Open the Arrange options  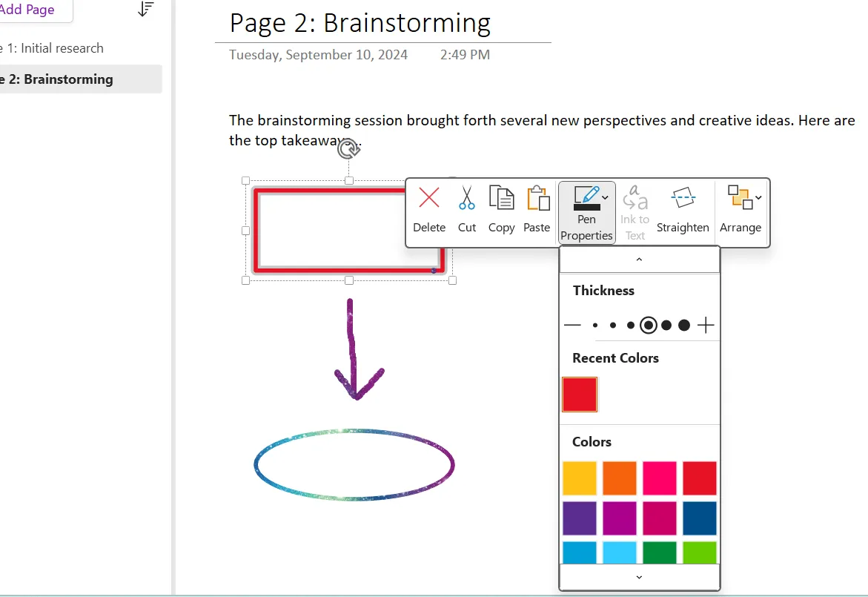pyautogui.click(x=741, y=211)
